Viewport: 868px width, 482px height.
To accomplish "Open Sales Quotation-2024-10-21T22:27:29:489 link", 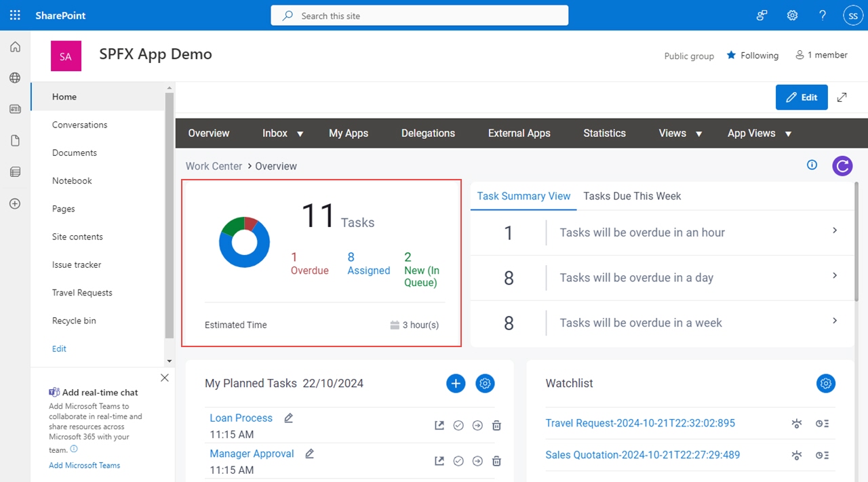I will 643,455.
